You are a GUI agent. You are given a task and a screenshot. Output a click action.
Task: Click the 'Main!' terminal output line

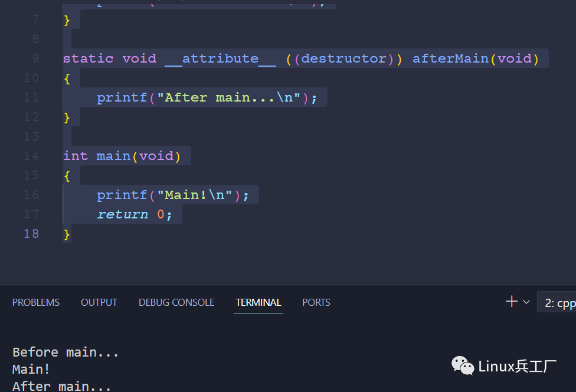tap(31, 369)
